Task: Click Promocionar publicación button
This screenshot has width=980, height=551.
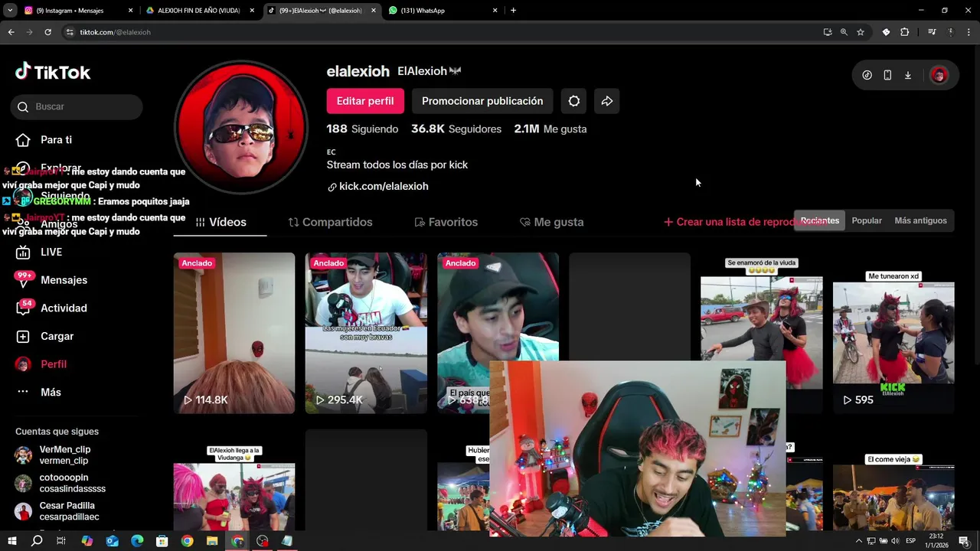Action: (x=482, y=101)
